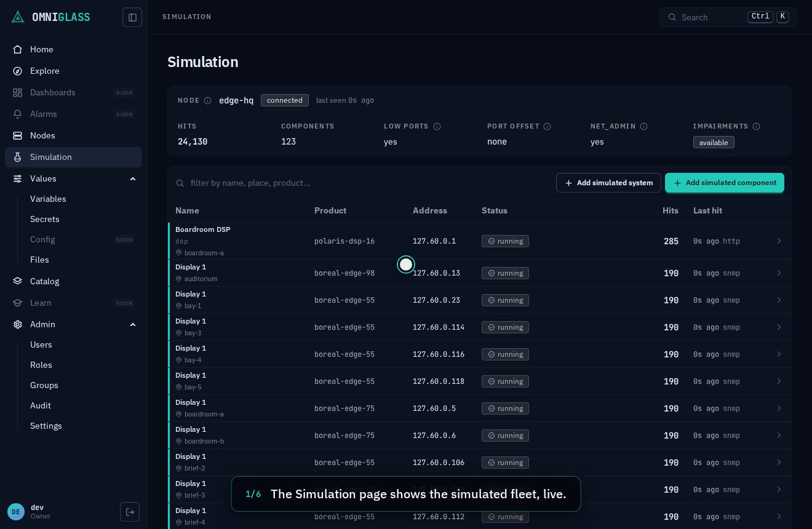Collapse the Values section chevron
The image size is (812, 529).
pyautogui.click(x=133, y=178)
